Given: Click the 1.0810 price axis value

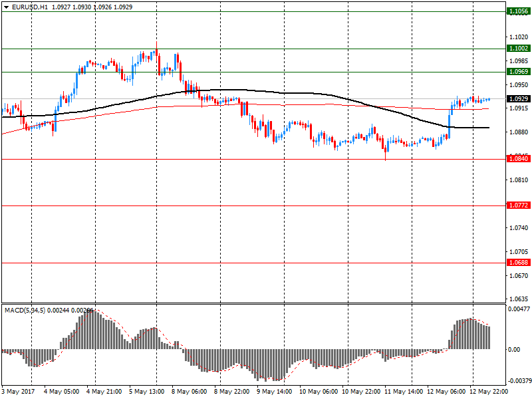Looking at the screenshot, I should click(519, 180).
